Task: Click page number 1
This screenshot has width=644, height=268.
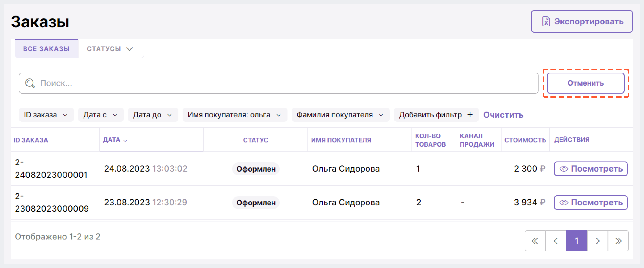Action: point(577,241)
